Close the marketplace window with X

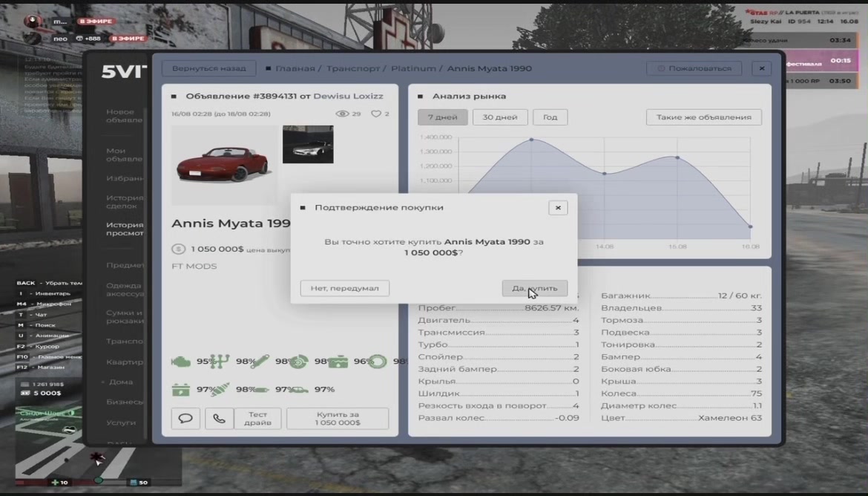(x=762, y=68)
